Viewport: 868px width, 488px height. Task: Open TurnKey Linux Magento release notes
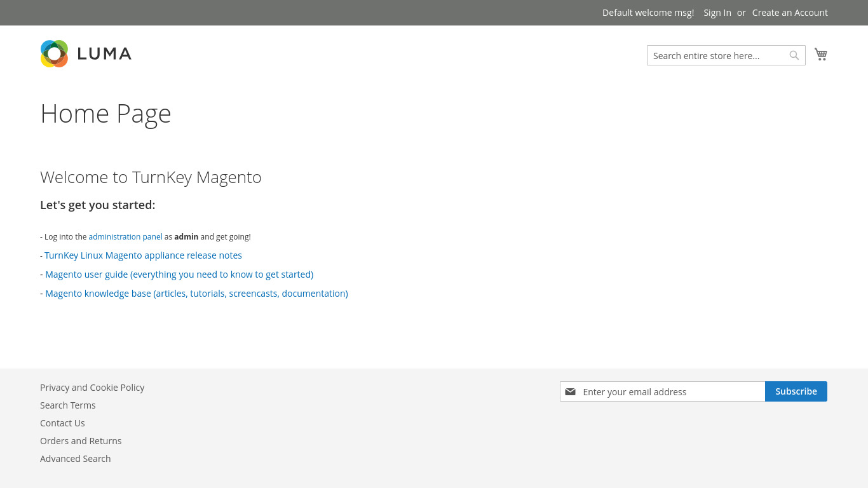(x=143, y=255)
